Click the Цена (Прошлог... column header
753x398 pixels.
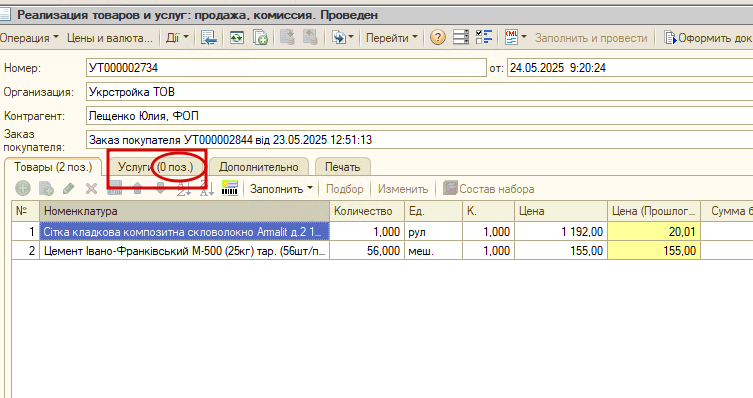[654, 211]
